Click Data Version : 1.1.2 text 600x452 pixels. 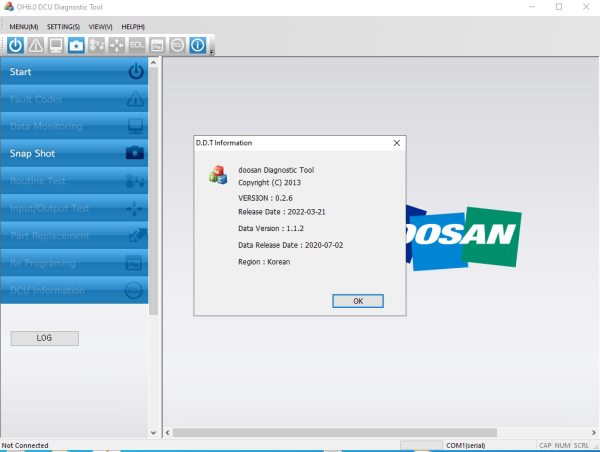coord(271,228)
